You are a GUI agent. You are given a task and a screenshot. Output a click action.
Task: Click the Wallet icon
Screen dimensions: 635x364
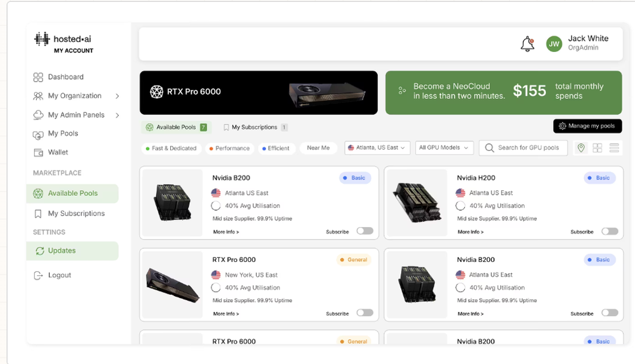click(39, 152)
